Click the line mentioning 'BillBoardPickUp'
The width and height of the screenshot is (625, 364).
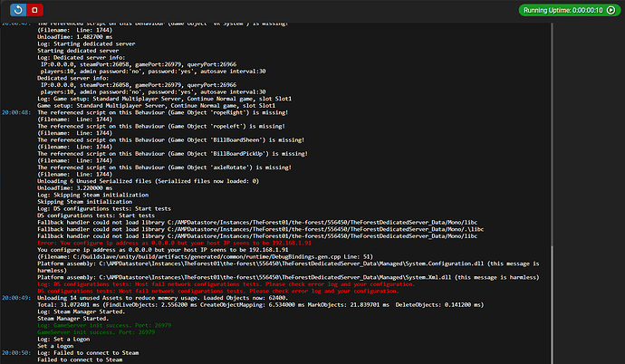173,154
